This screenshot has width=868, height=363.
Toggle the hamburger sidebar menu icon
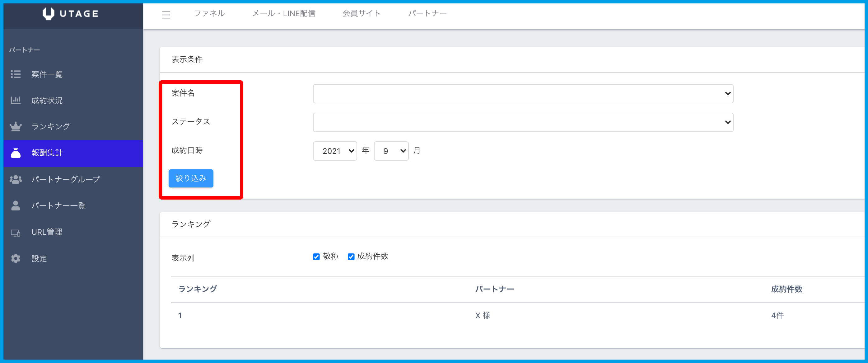(x=166, y=15)
